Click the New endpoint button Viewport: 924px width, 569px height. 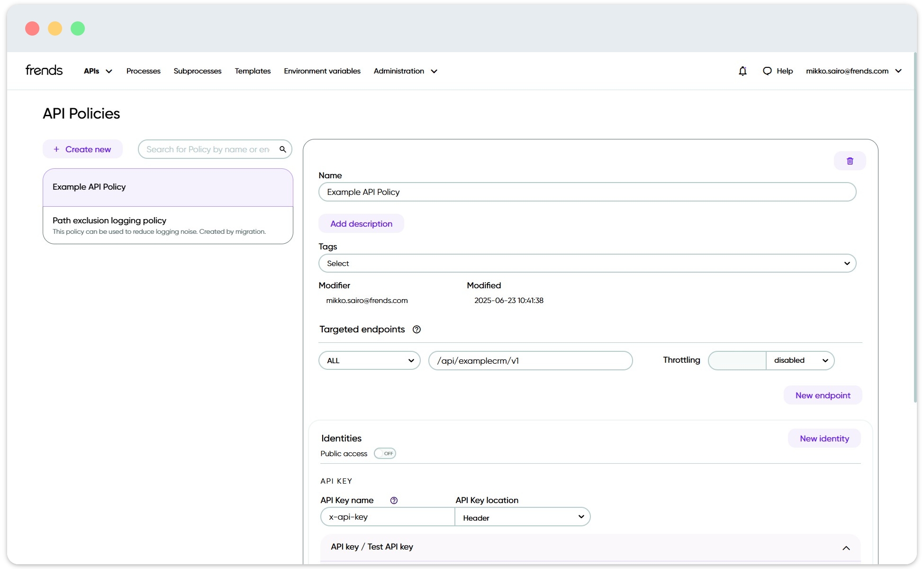pyautogui.click(x=823, y=395)
